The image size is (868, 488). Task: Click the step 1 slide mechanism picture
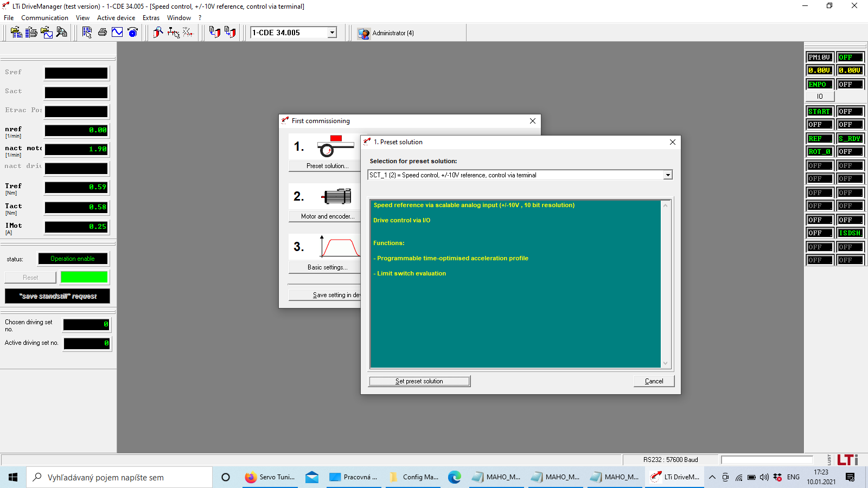(336, 146)
